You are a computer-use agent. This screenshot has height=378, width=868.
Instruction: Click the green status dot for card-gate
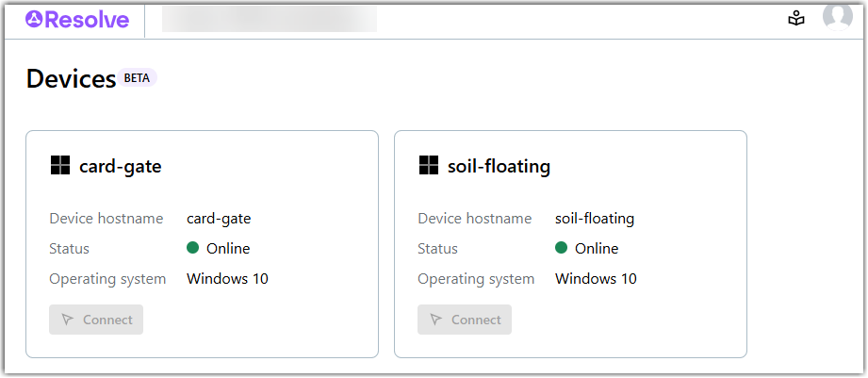click(193, 249)
